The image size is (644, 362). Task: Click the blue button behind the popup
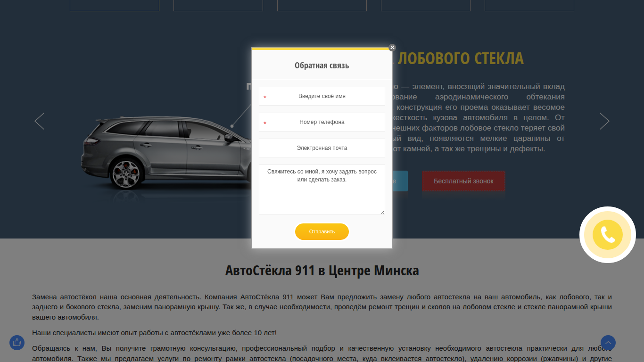point(400,181)
